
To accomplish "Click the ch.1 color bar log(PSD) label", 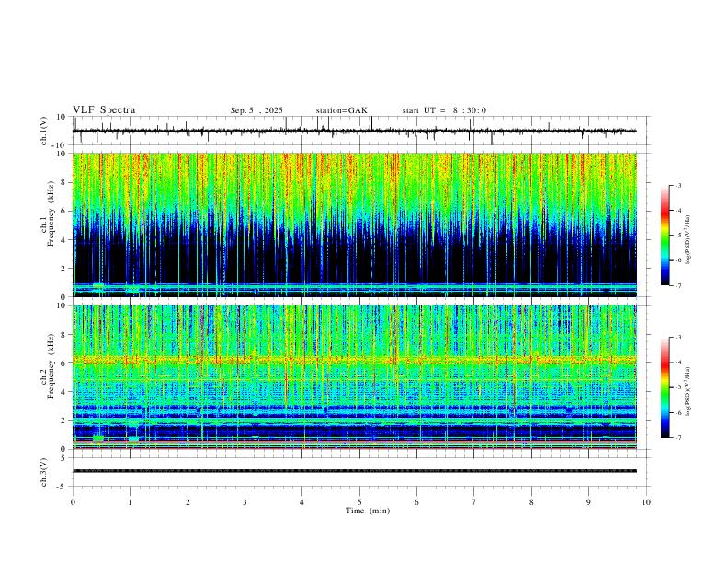I will pos(688,240).
